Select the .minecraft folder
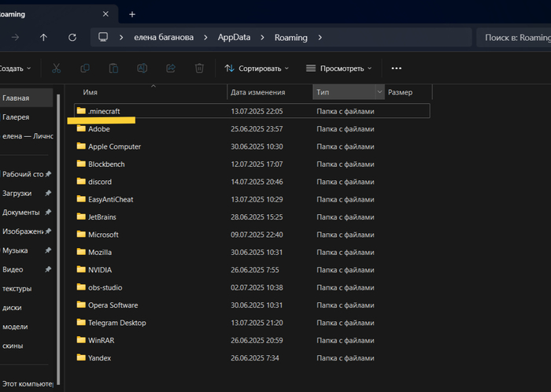The height and width of the screenshot is (392, 551). [104, 111]
